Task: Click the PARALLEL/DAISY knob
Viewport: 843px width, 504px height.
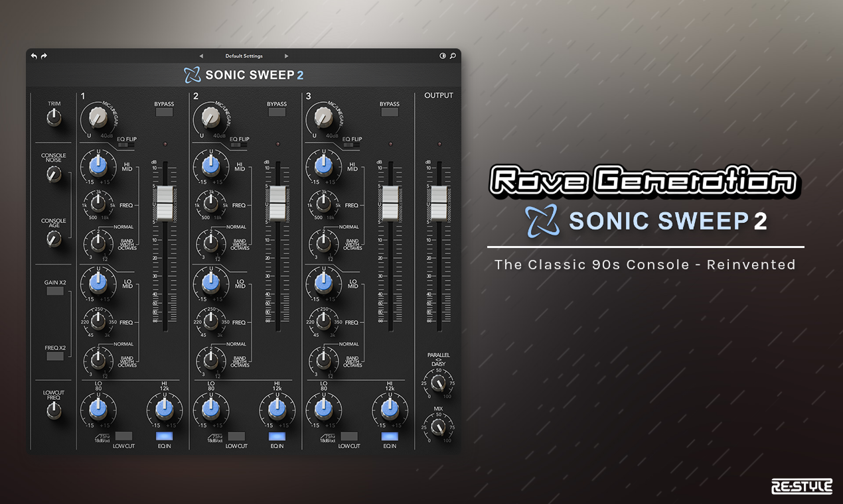Action: coord(438,383)
